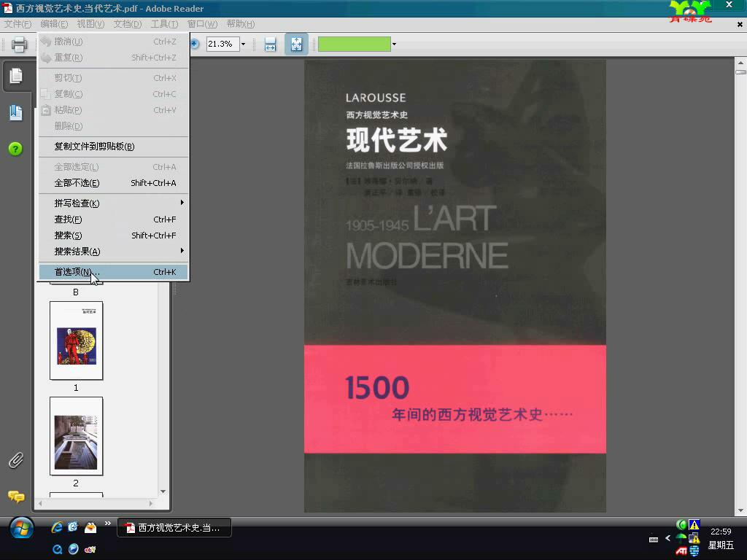
Task: Click the ATI tray icon
Action: tap(681, 551)
